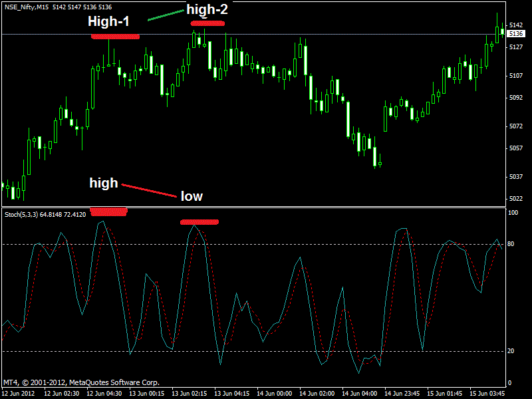Click the 5142 price axis label

516,25
